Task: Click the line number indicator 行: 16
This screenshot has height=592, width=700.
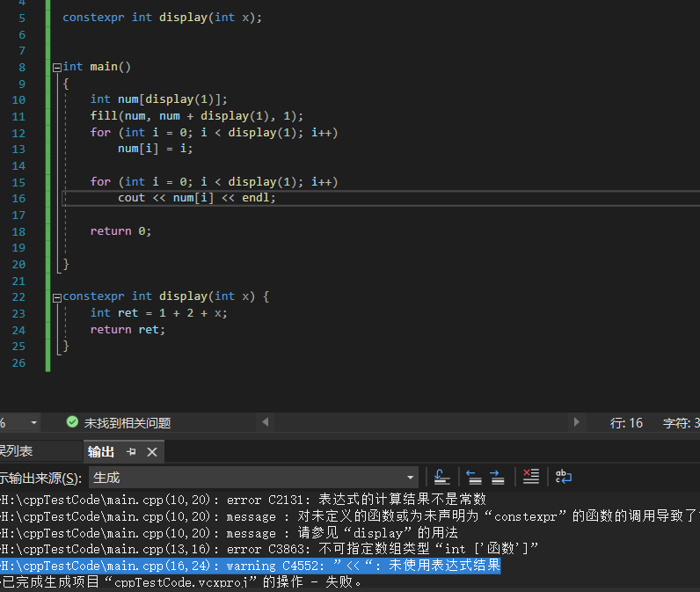Action: (x=626, y=423)
